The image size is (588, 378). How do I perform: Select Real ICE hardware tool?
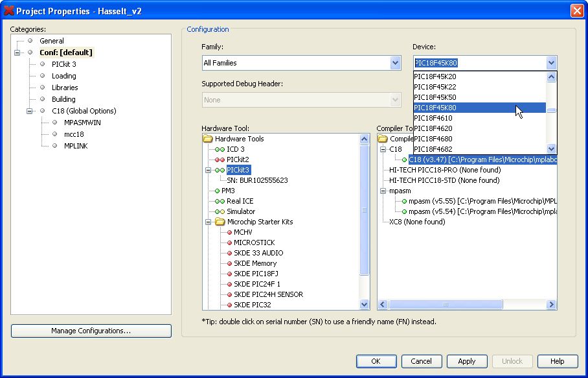[240, 201]
